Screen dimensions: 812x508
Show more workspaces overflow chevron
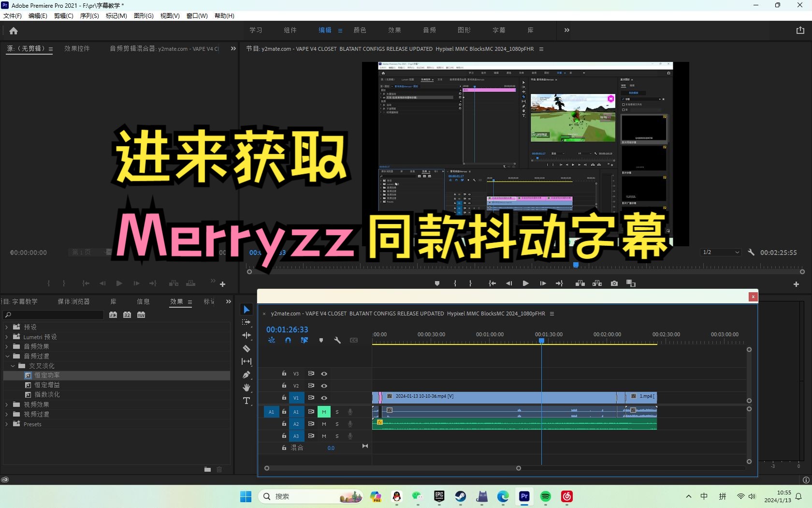[x=566, y=30]
